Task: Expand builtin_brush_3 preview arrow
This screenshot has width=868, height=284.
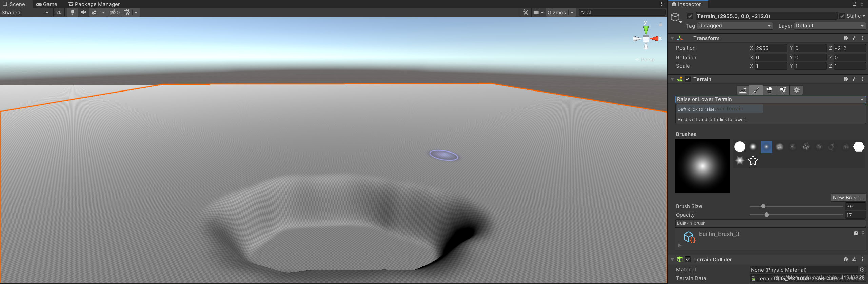Action: point(680,245)
